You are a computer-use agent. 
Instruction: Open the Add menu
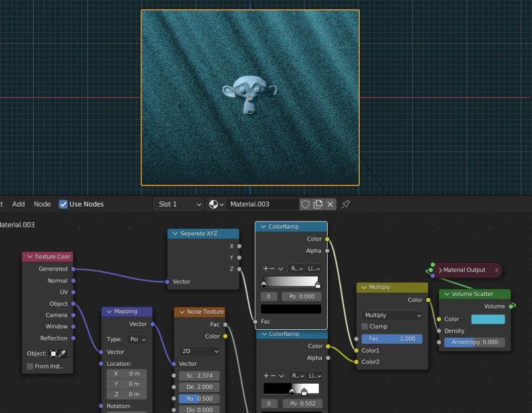[x=18, y=204]
